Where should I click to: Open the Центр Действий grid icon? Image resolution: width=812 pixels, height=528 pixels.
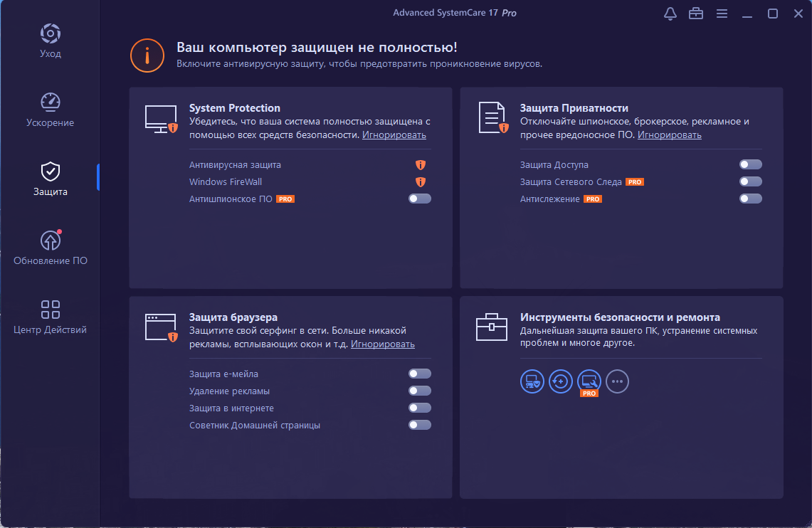[x=51, y=310]
